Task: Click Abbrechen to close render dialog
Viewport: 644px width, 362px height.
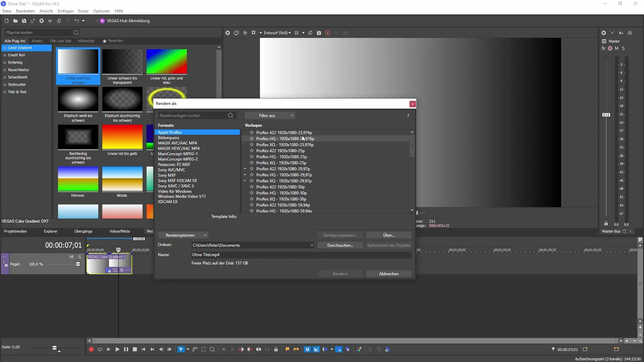Action: point(388,274)
